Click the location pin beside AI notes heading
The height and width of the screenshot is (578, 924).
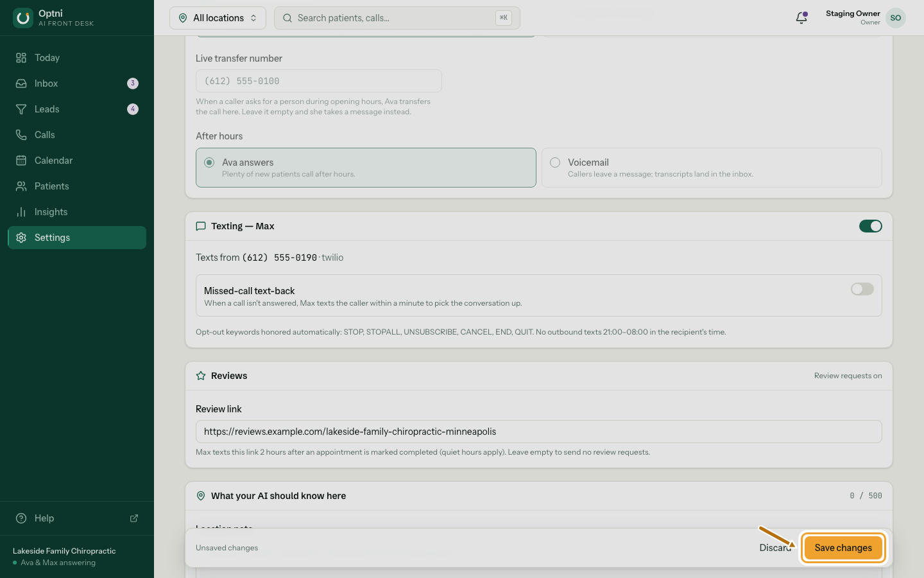tap(201, 496)
